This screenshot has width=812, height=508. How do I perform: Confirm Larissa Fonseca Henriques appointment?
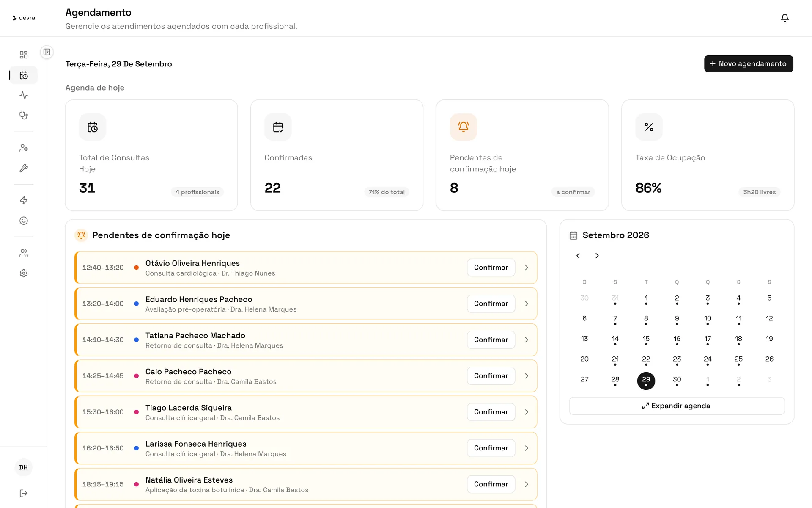pyautogui.click(x=491, y=448)
